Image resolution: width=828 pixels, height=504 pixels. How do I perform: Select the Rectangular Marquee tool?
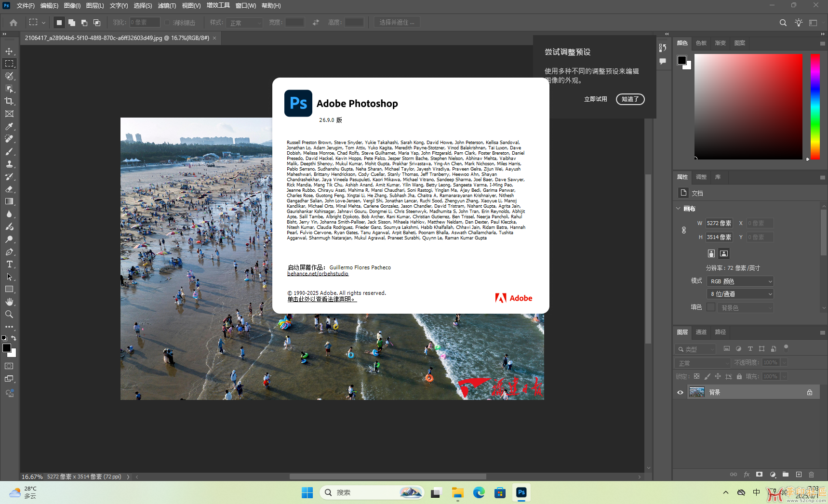9,64
